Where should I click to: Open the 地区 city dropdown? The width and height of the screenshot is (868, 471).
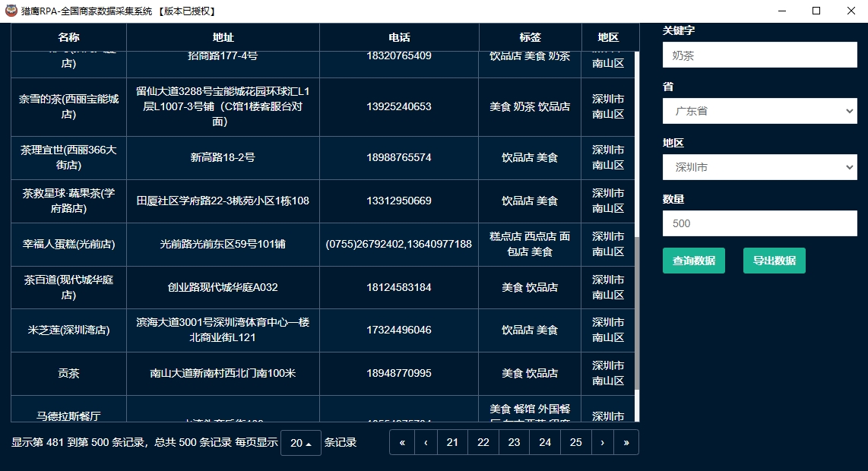click(x=759, y=167)
